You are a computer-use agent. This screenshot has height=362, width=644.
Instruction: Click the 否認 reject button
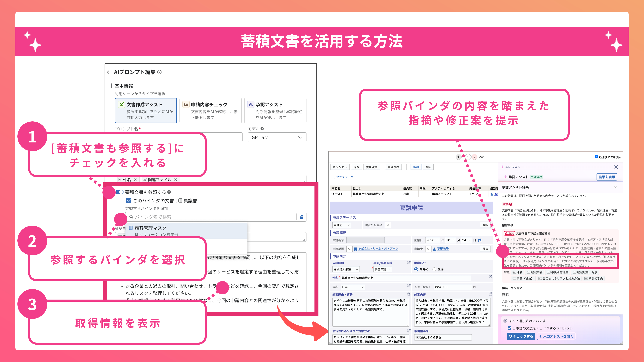point(428,167)
